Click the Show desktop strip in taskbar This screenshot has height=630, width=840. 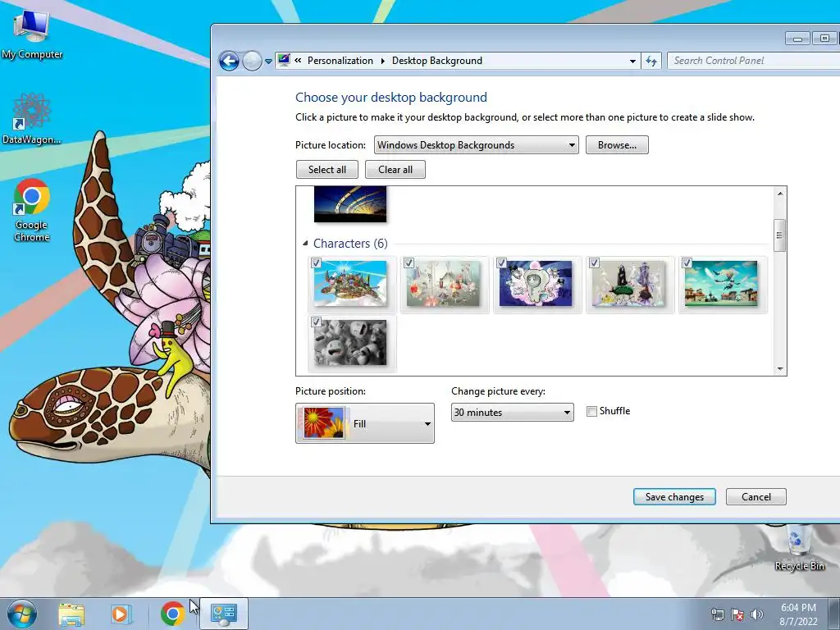click(x=834, y=614)
